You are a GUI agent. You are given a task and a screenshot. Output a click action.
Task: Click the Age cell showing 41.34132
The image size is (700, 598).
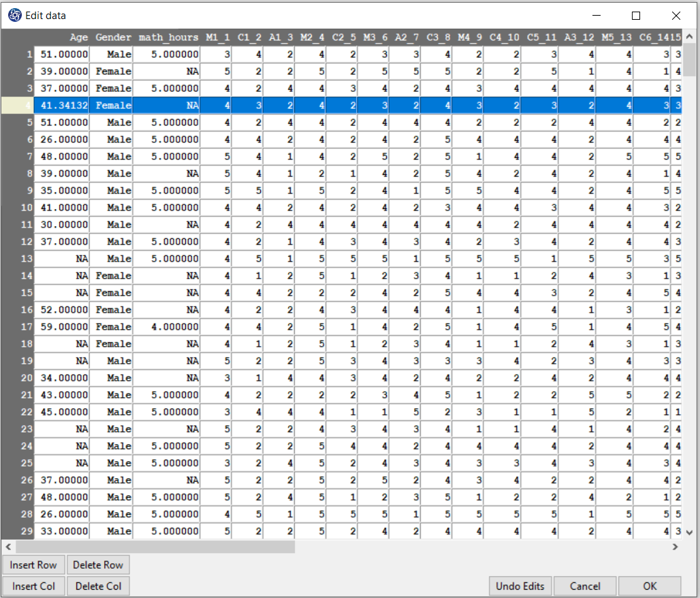61,106
